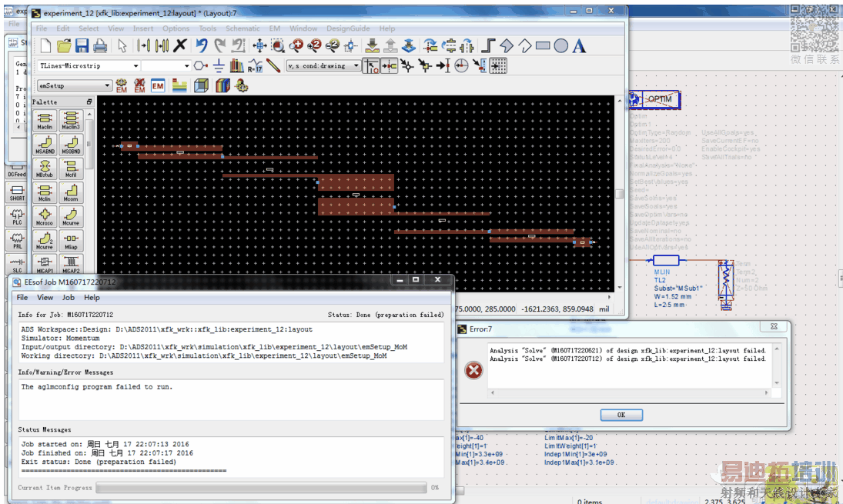Screen dimensions: 843x504
Task: Insert text with the letter A tool
Action: coord(579,46)
